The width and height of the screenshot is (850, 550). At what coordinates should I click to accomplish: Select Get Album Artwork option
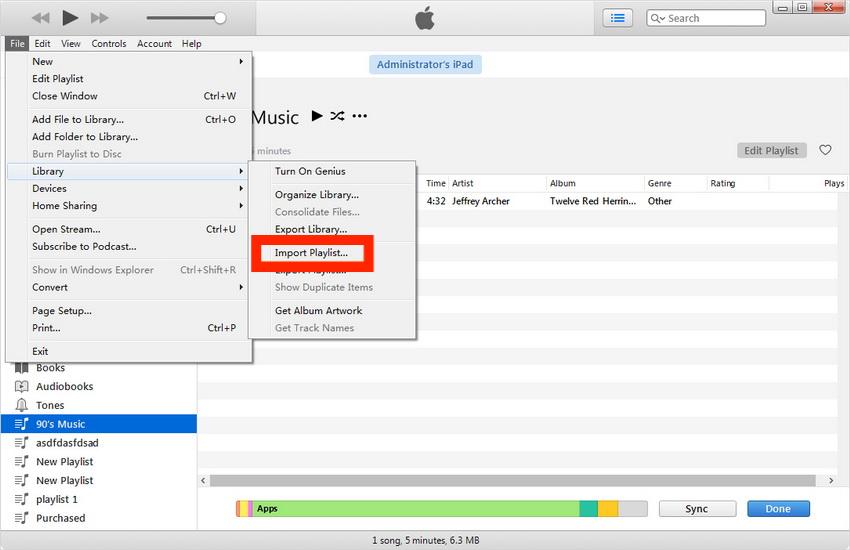(x=332, y=310)
